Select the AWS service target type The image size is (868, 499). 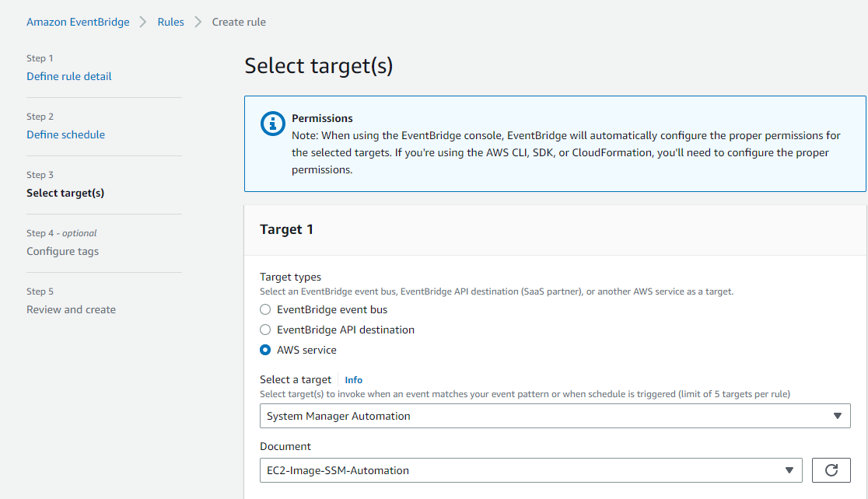point(265,350)
